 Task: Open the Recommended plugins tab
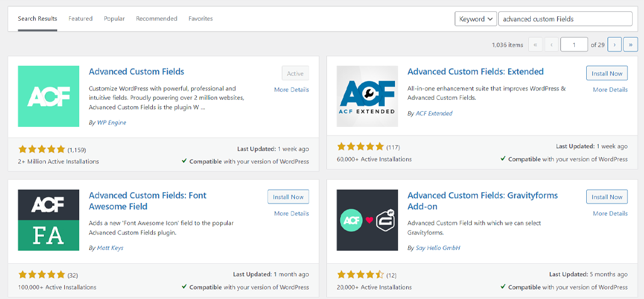tap(157, 19)
